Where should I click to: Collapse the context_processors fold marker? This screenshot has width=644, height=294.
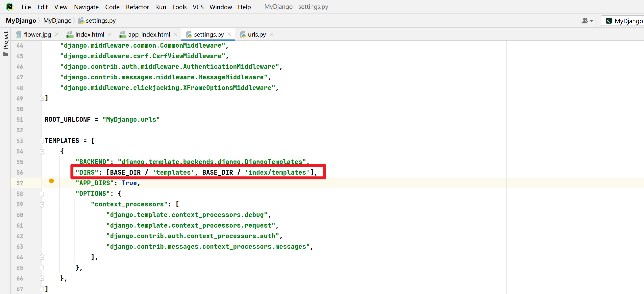(x=42, y=205)
